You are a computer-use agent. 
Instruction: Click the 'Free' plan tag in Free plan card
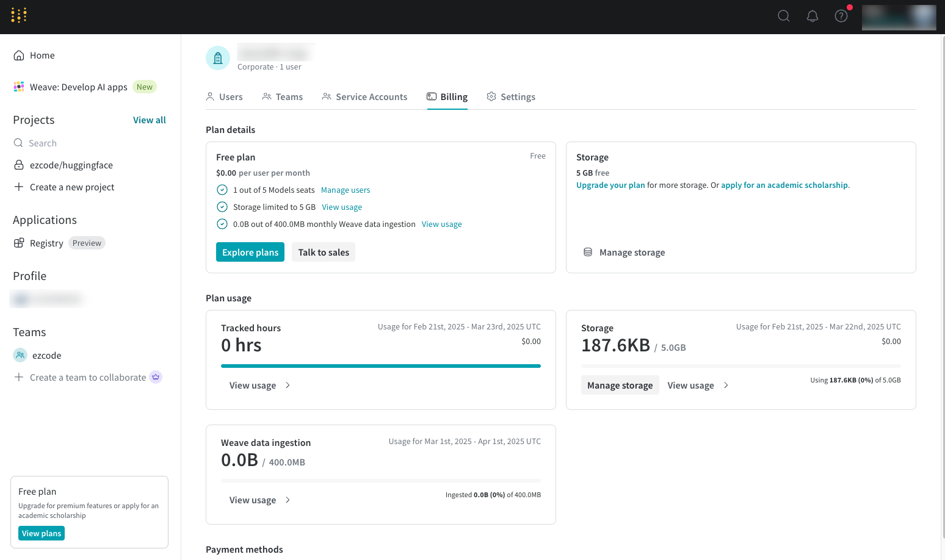click(538, 156)
